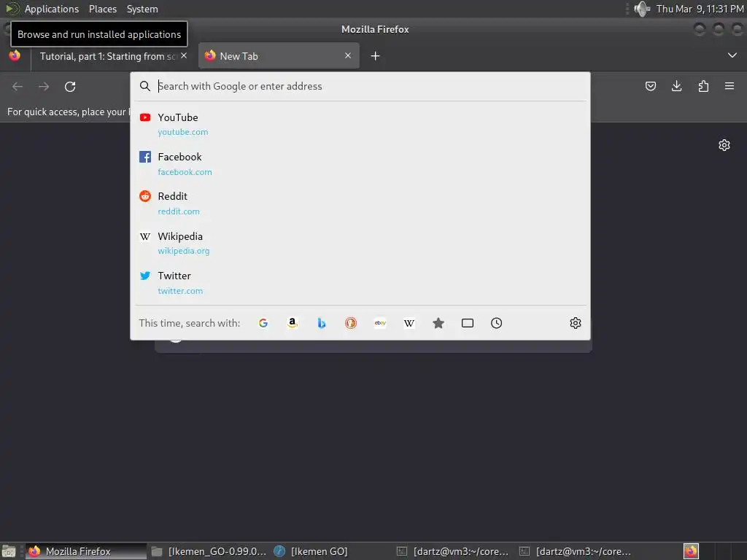Select Bing search engine icon
Screen dimensions: 747x560
322,323
